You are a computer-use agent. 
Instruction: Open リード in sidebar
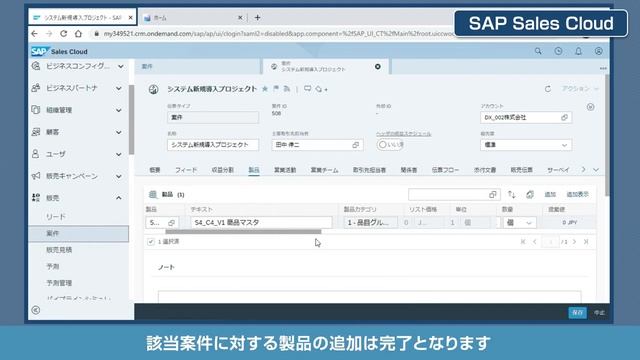pos(56,217)
